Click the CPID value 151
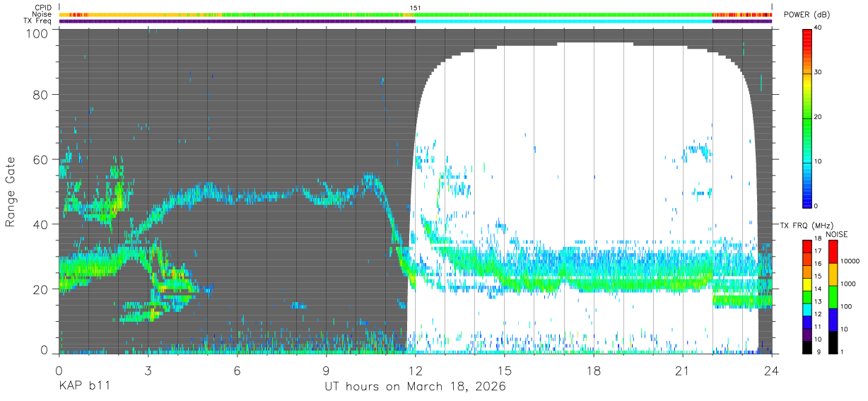 click(x=416, y=8)
